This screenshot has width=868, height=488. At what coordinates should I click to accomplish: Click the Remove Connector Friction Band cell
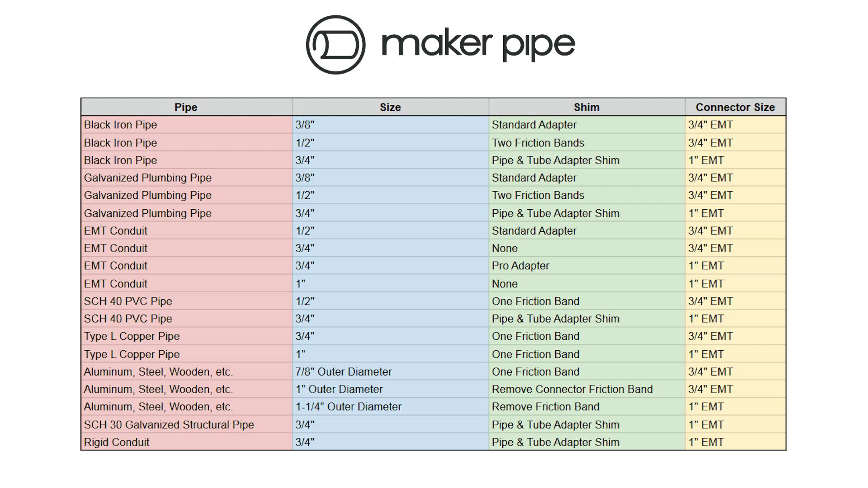[587, 389]
